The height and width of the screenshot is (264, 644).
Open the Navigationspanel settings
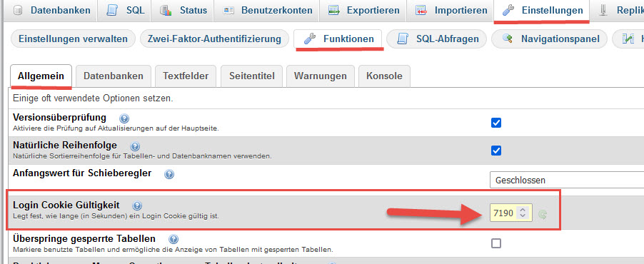549,39
